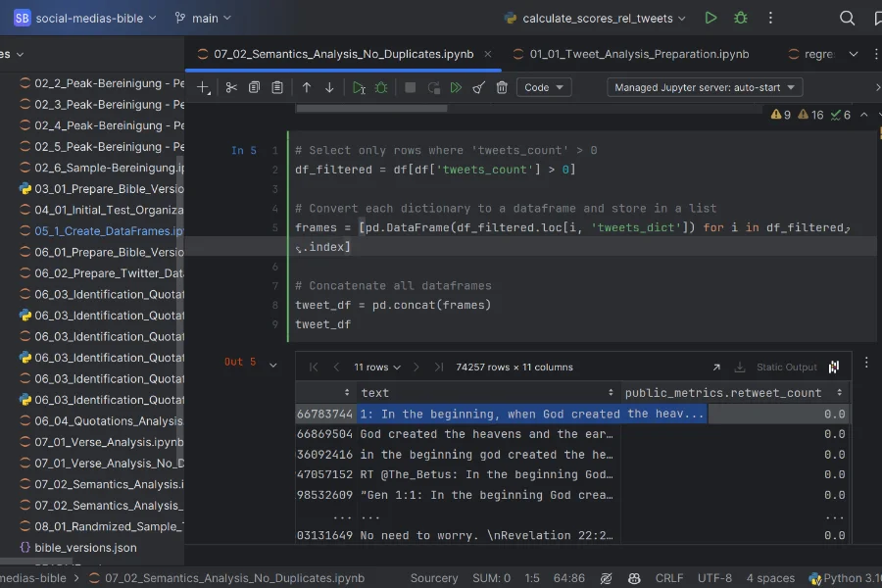The image size is (882, 588).
Task: Open the Managed Jupyter server dropdown
Action: pos(704,87)
